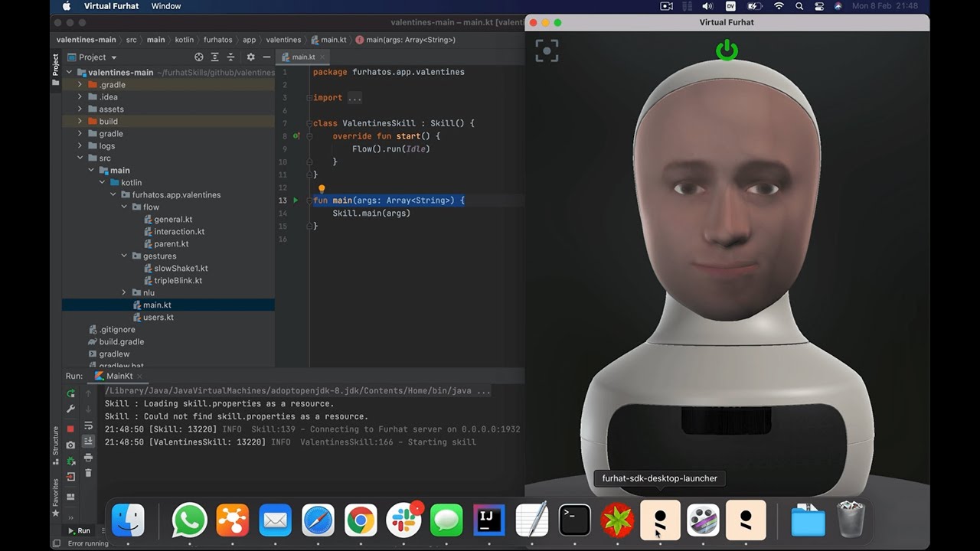
Task: Open Control Center in the menu bar
Action: point(818,6)
